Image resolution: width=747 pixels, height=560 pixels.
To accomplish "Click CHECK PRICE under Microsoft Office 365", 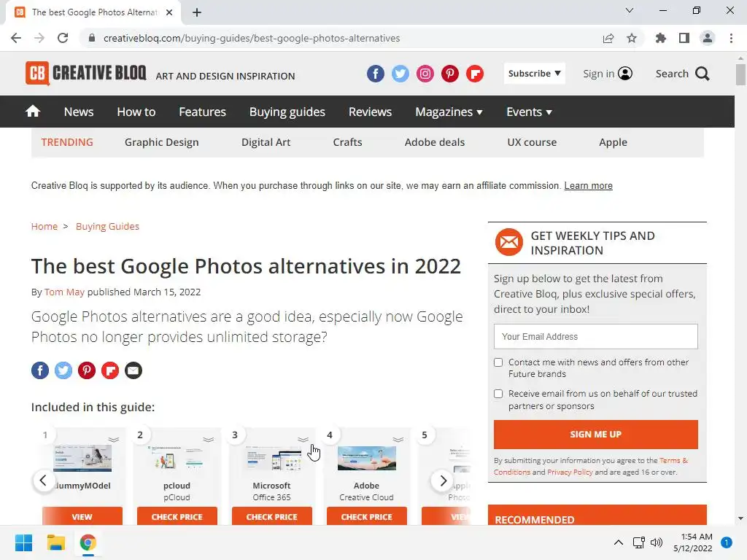I will point(271,516).
